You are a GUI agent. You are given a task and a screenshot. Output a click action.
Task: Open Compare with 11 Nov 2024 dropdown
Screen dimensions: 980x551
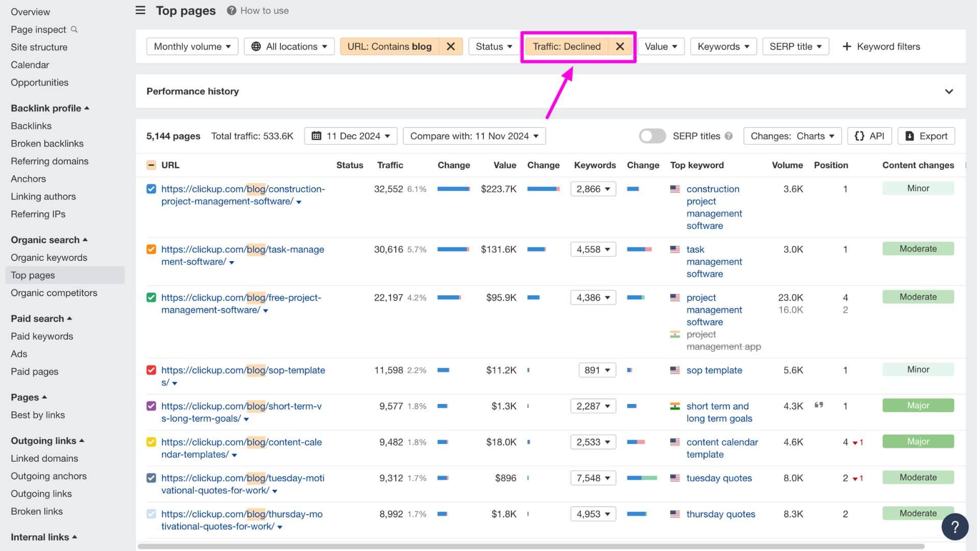[x=474, y=136]
